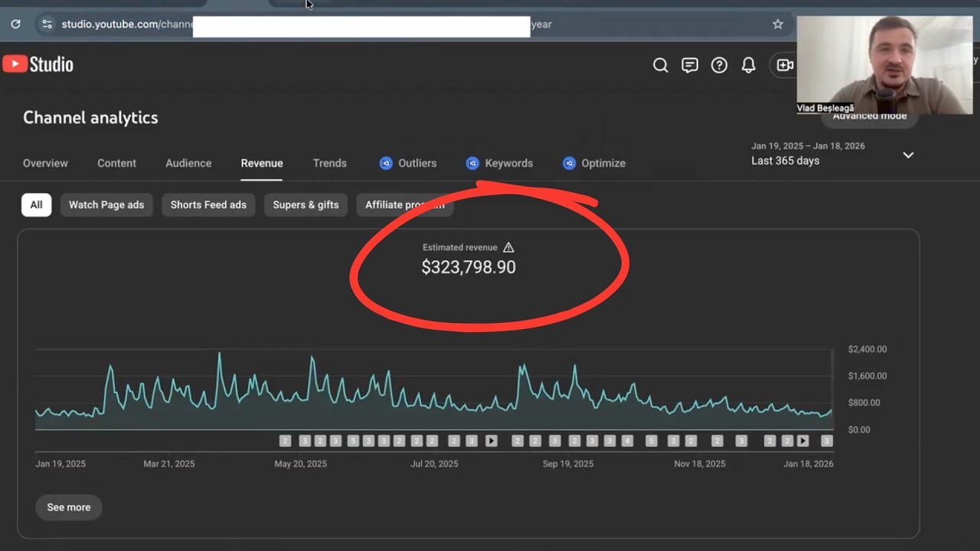
Task: Click the Create video camera icon
Action: (785, 65)
